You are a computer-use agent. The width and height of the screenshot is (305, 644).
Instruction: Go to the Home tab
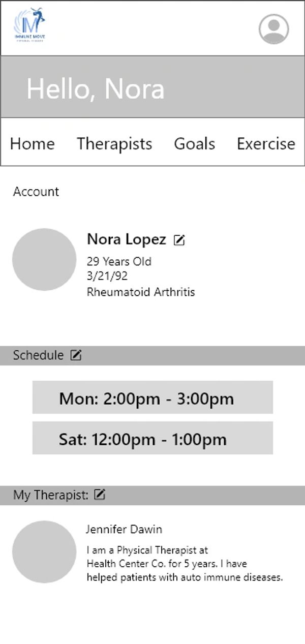32,144
